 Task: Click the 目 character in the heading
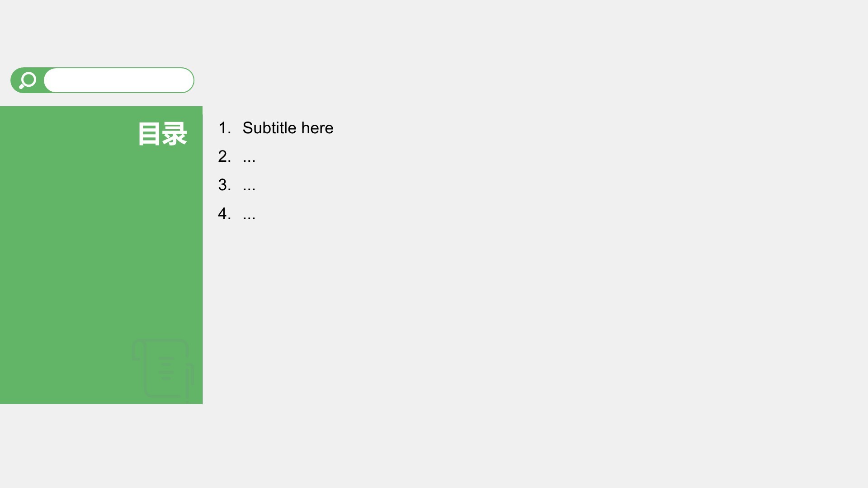pyautogui.click(x=150, y=134)
